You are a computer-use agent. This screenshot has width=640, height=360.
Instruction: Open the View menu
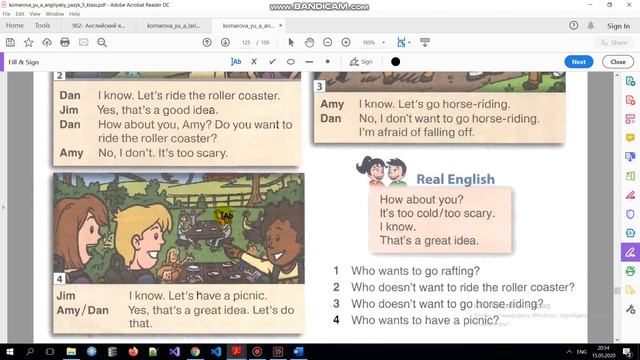tap(35, 14)
